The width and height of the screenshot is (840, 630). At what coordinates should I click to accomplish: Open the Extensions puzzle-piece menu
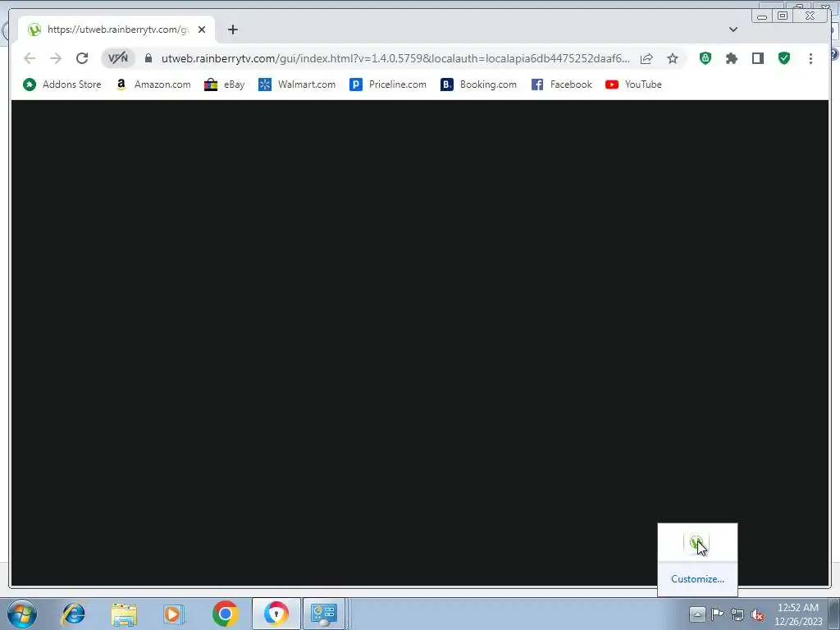click(731, 58)
